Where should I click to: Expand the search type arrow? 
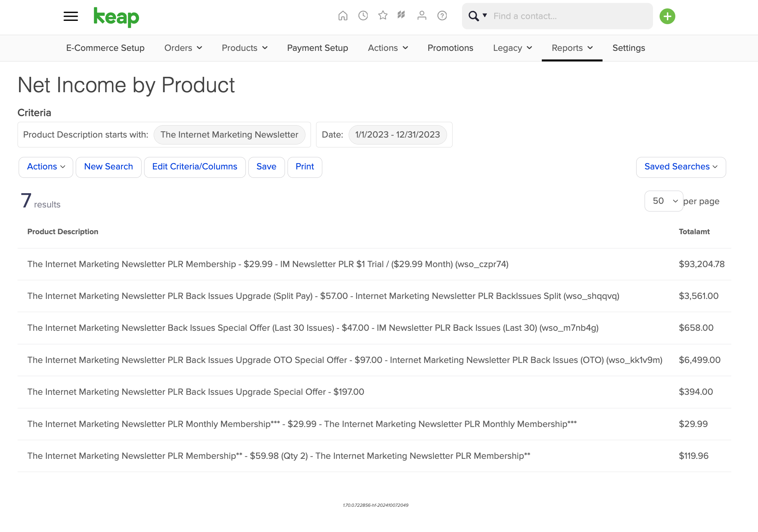[485, 15]
